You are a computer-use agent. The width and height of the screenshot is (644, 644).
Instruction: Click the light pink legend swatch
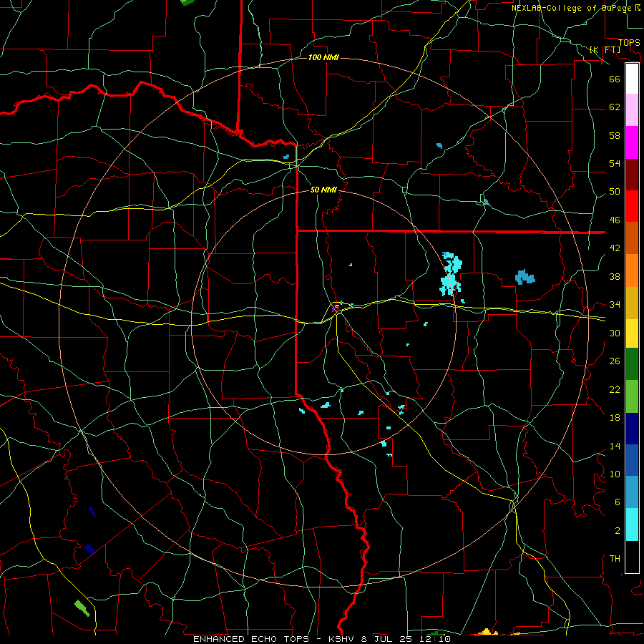pos(632,109)
